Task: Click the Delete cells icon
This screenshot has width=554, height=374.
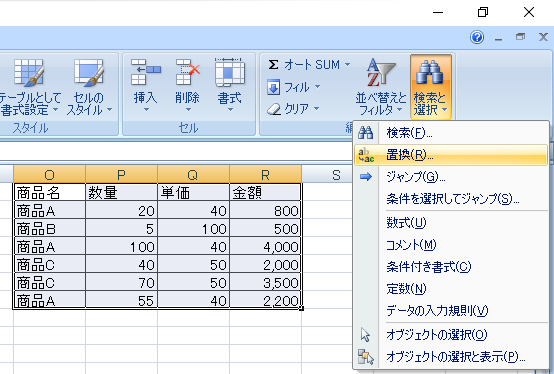Action: click(x=188, y=72)
